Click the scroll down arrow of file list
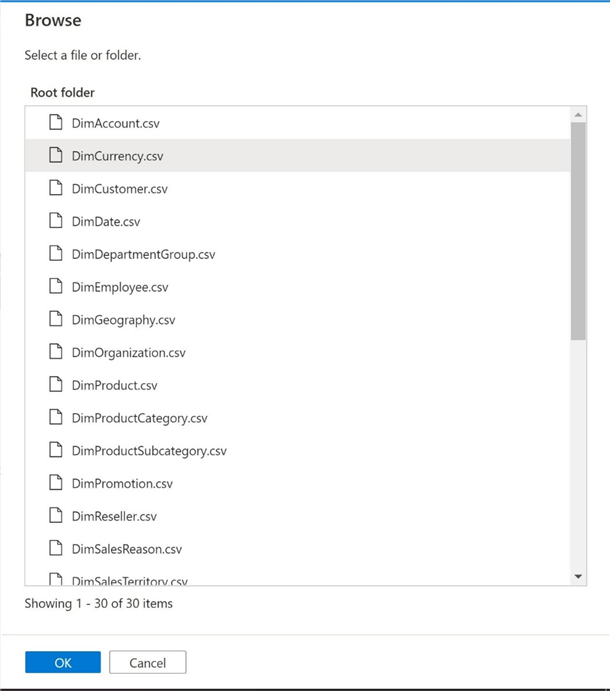The height and width of the screenshot is (691, 610). pos(578,577)
